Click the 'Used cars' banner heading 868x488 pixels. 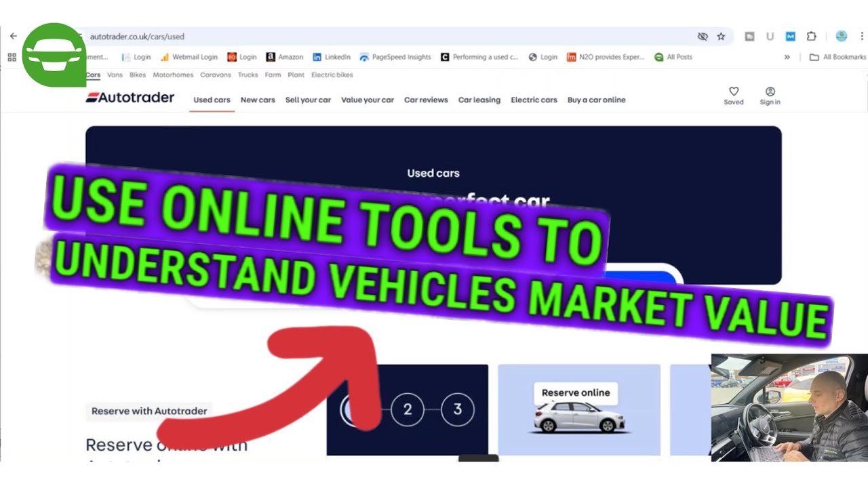433,173
